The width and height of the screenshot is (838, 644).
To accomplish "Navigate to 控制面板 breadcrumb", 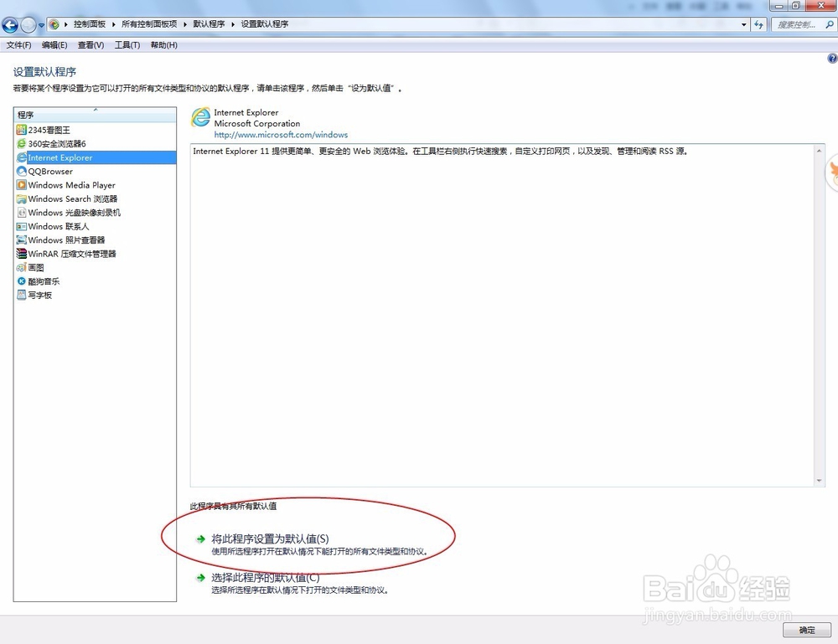I will coord(90,24).
